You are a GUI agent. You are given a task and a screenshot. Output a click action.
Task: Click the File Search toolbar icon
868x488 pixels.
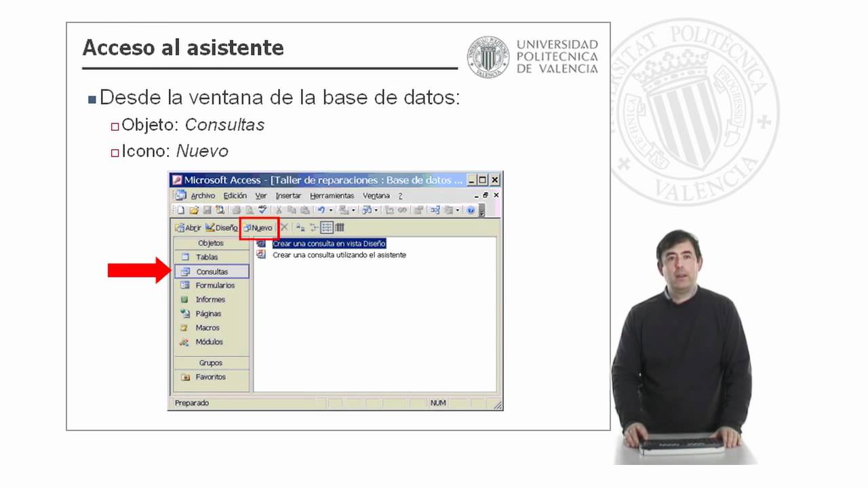coord(220,210)
